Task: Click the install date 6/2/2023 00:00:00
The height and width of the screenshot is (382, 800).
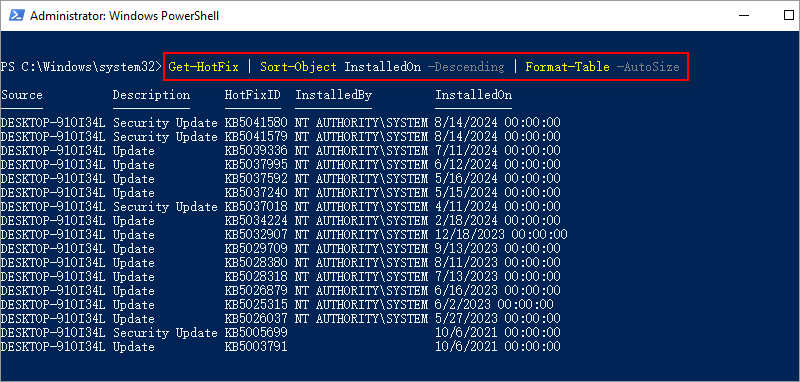Action: tap(494, 305)
